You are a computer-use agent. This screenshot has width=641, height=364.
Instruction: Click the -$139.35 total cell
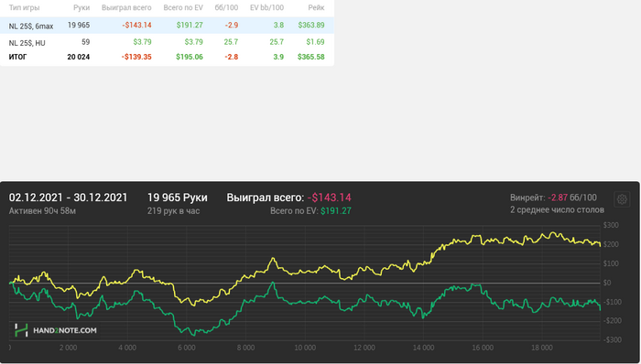coord(136,57)
